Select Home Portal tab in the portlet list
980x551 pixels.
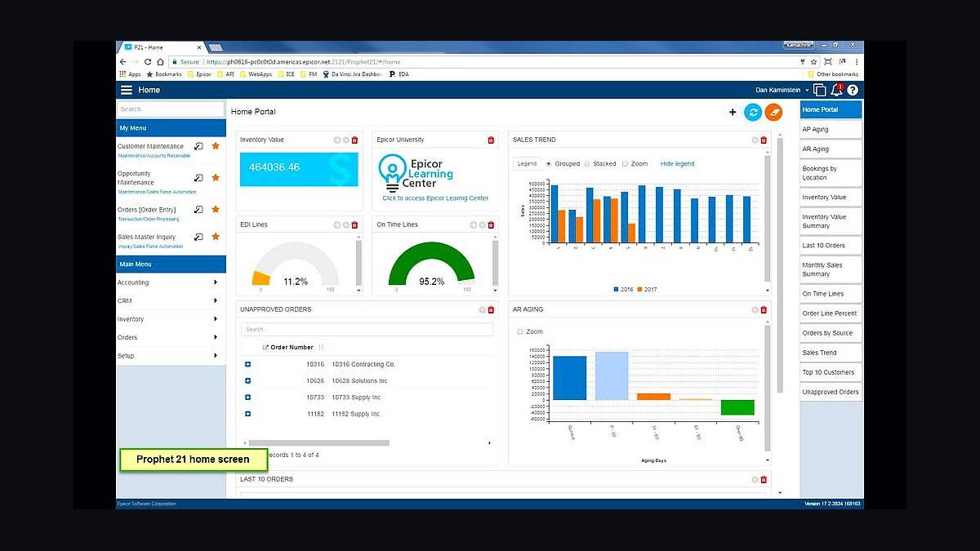point(831,109)
